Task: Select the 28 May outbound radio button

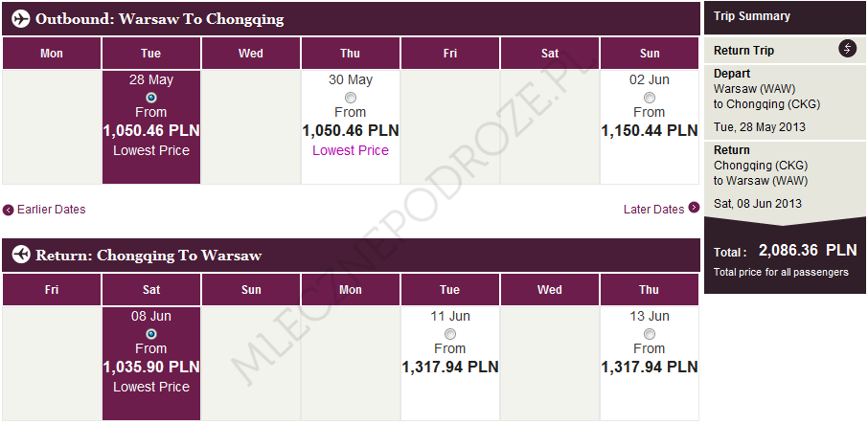Action: tap(151, 97)
